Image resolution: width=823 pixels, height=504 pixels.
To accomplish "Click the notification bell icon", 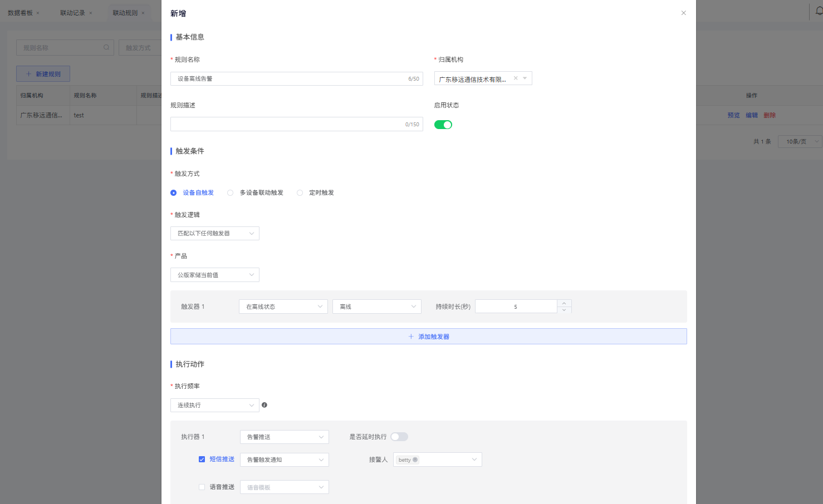I will pos(819,12).
